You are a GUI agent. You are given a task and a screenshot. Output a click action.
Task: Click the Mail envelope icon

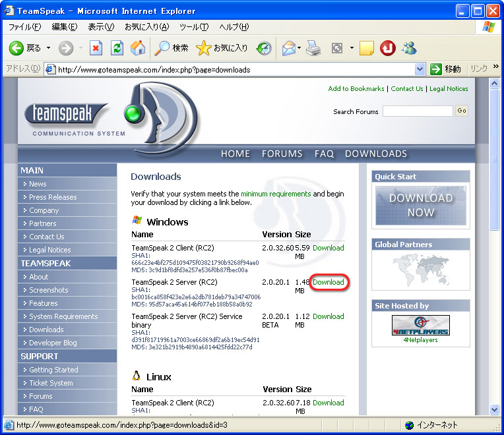pyautogui.click(x=289, y=49)
